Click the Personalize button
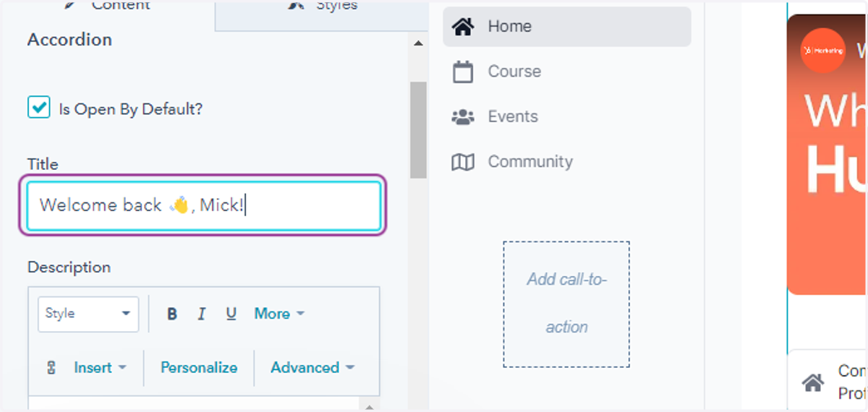This screenshot has width=868, height=412. point(199,367)
